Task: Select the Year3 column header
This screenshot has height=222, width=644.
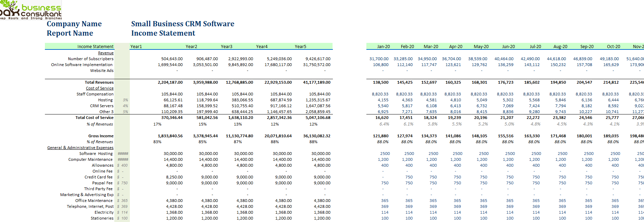Action: point(227,47)
